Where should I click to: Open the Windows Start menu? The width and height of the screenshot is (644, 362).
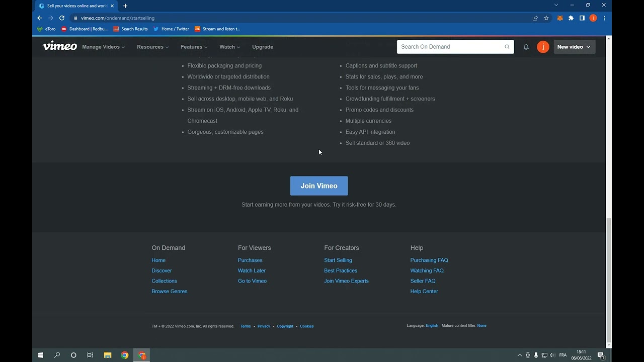click(x=40, y=355)
